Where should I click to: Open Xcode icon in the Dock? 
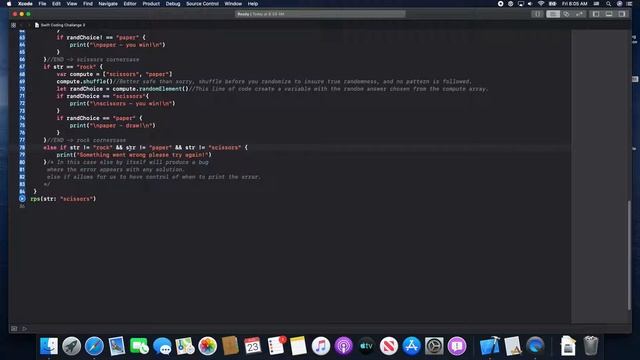click(x=489, y=346)
